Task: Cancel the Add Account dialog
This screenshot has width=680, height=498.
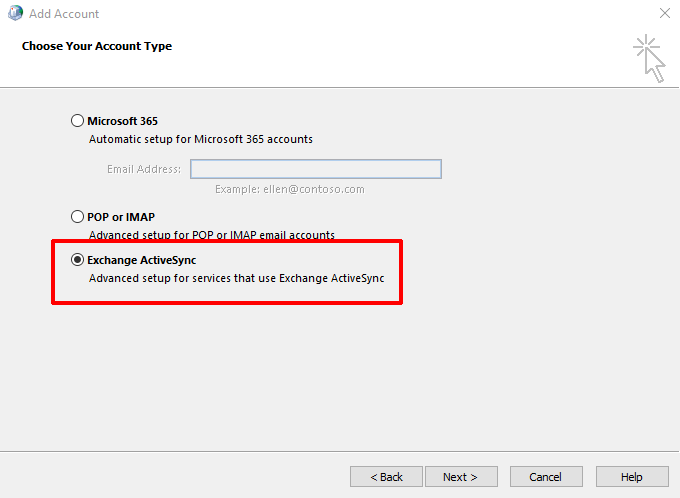Action: (x=546, y=477)
